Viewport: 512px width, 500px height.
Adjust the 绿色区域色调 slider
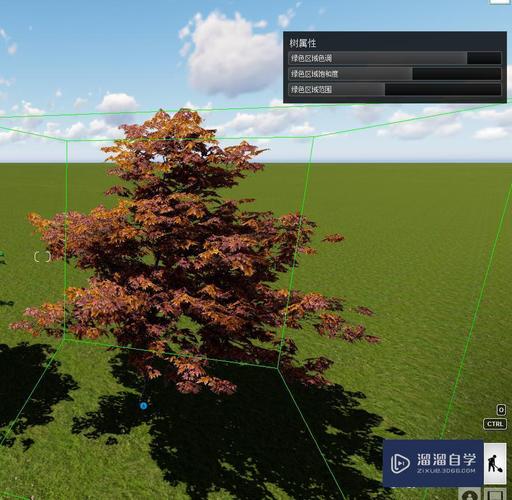[395, 58]
